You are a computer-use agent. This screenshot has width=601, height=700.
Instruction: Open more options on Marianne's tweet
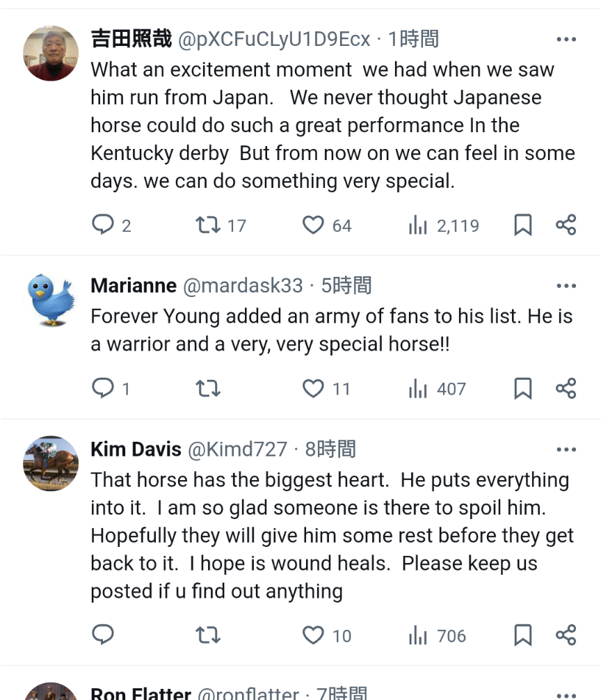pos(566,286)
